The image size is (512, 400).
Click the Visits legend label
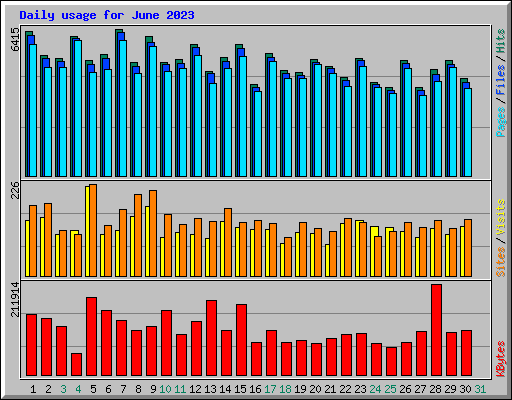pos(501,217)
